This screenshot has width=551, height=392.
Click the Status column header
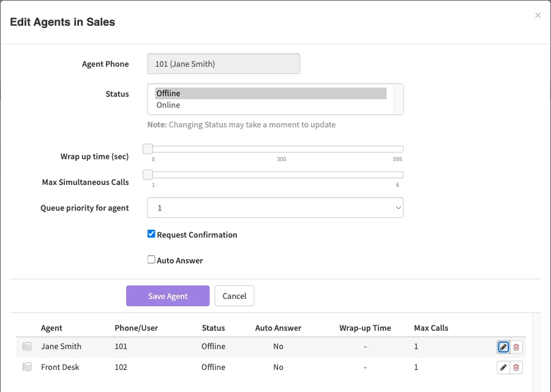213,328
